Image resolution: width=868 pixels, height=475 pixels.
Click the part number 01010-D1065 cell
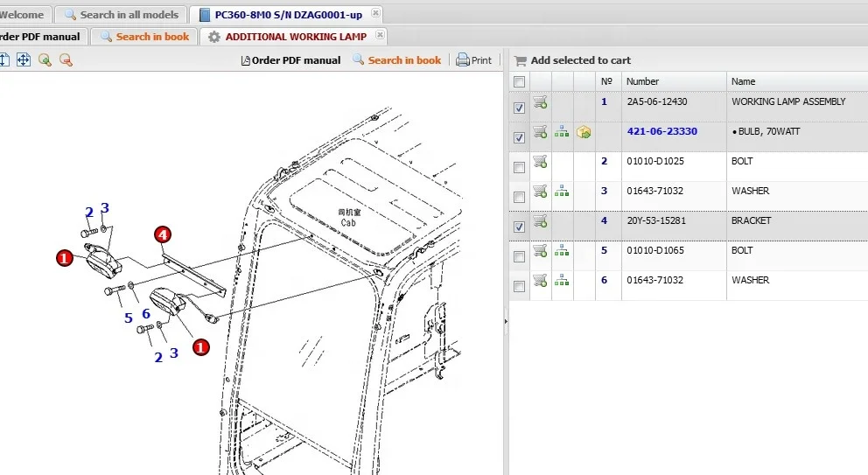tap(654, 250)
